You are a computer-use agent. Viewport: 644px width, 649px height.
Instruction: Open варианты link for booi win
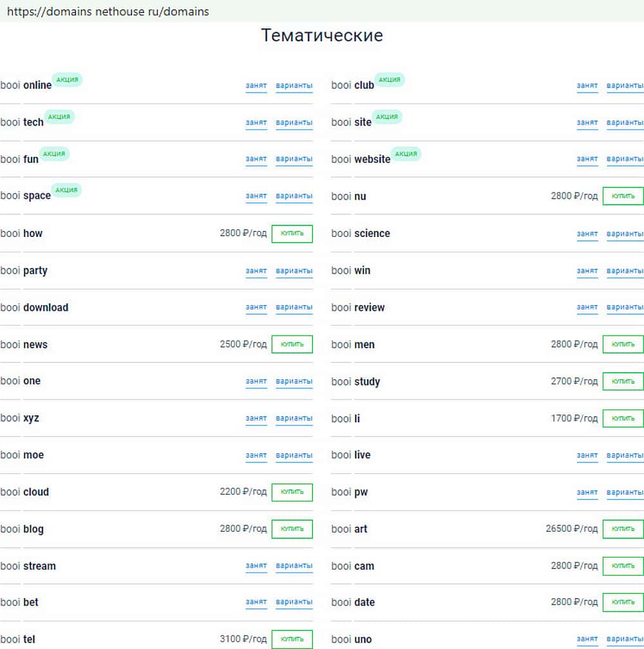625,270
